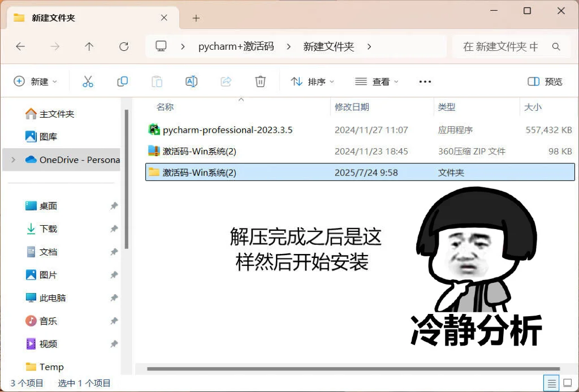
Task: Switch to details view in status bar
Action: pos(552,383)
